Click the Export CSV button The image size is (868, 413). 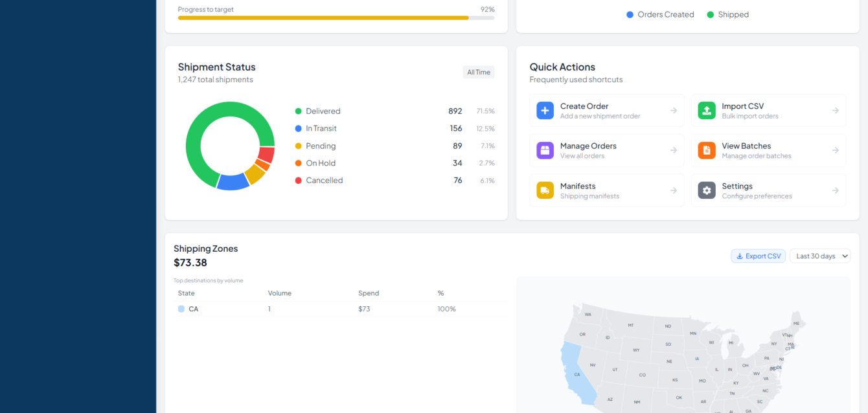coord(758,256)
